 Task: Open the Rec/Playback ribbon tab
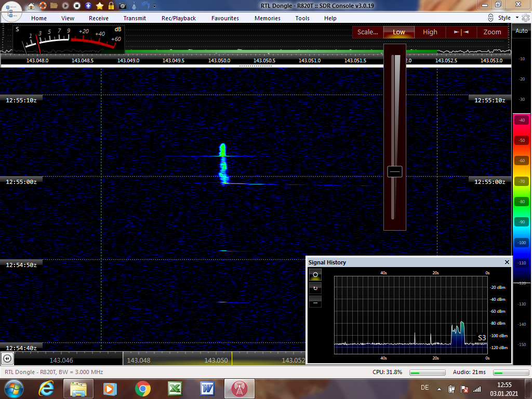pyautogui.click(x=179, y=18)
